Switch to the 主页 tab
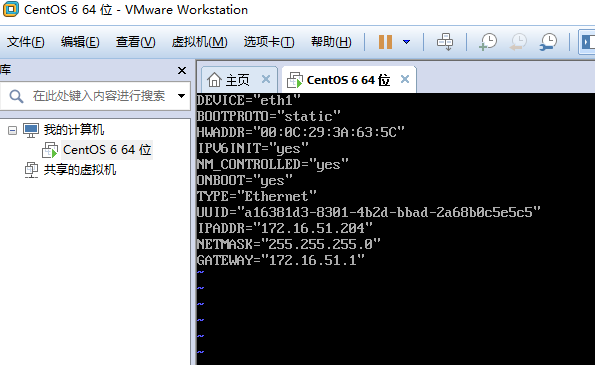 click(238, 80)
